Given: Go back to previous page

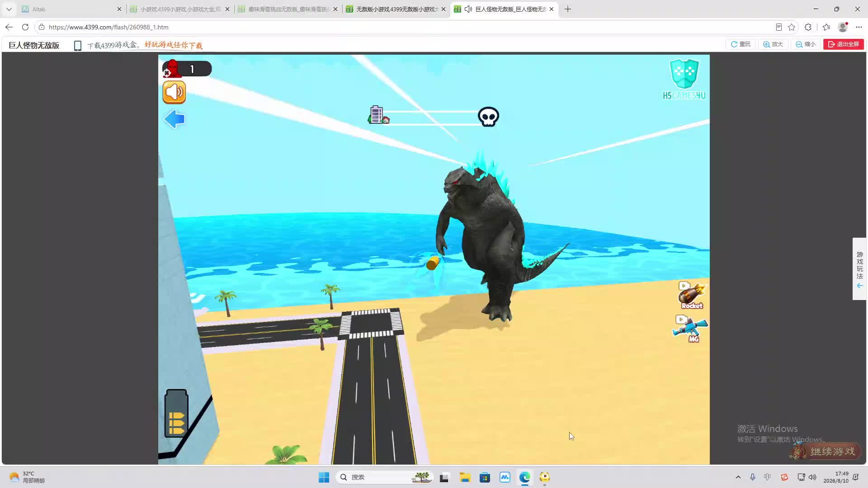Looking at the screenshot, I should [x=9, y=27].
